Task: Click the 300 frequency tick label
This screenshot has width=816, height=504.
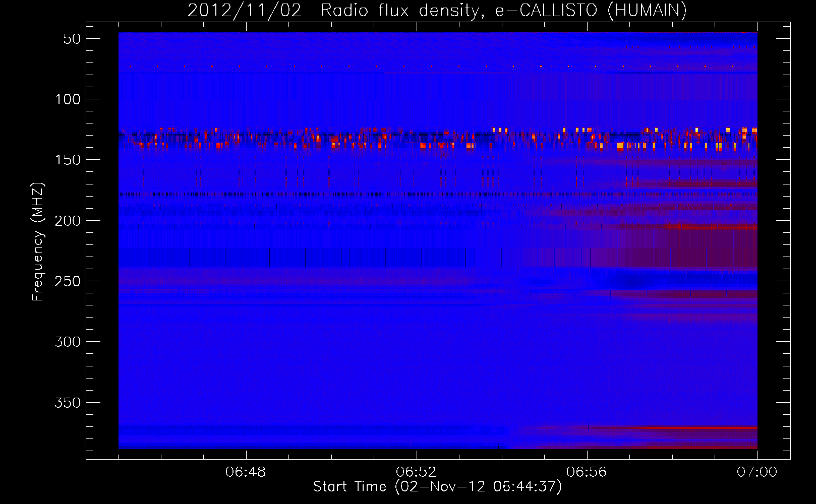Action: [x=68, y=342]
